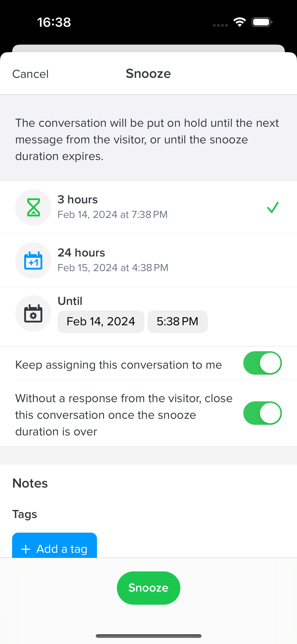Tap the Wi-Fi status icon

point(240,22)
